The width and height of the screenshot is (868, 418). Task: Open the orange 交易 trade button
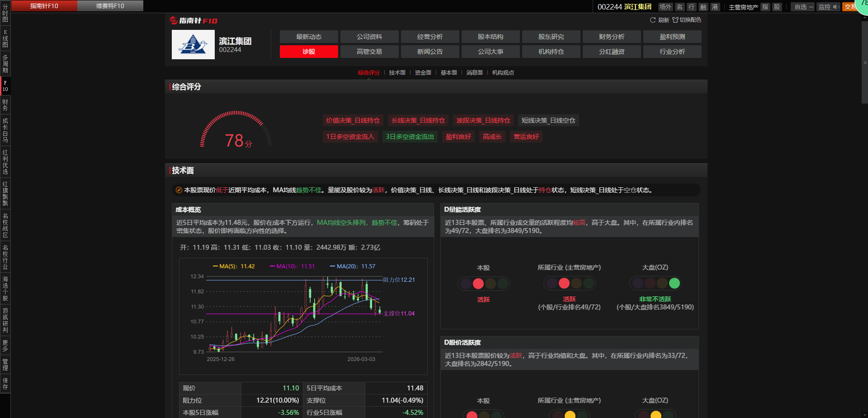[850, 7]
